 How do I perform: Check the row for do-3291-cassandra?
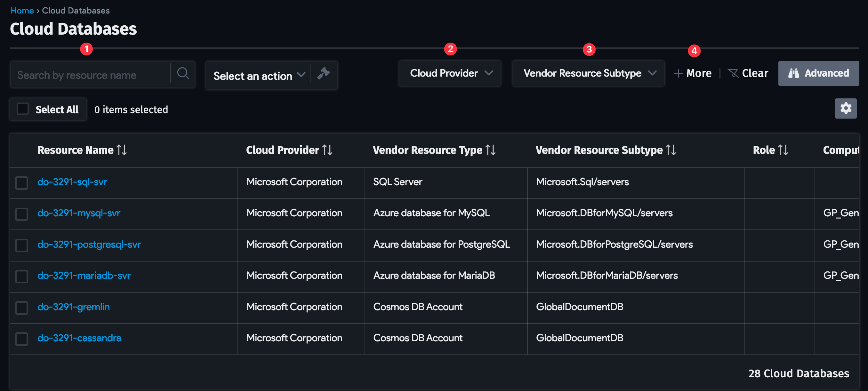point(21,339)
